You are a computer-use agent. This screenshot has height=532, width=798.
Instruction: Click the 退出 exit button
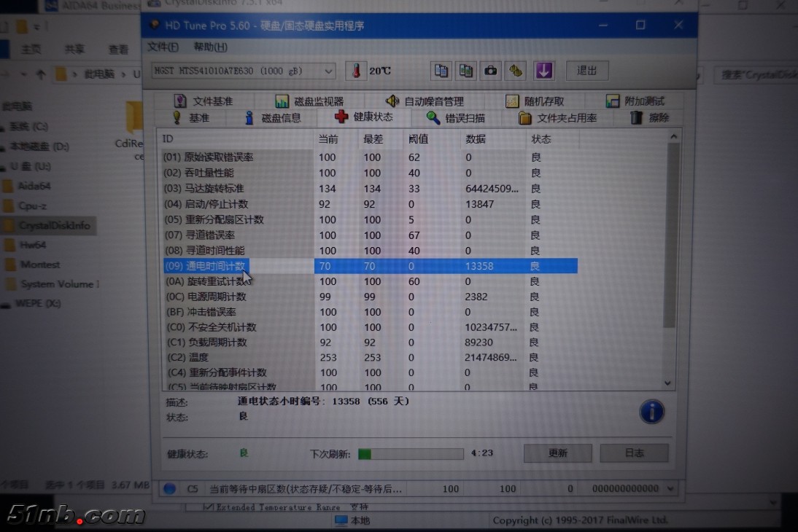(x=586, y=71)
